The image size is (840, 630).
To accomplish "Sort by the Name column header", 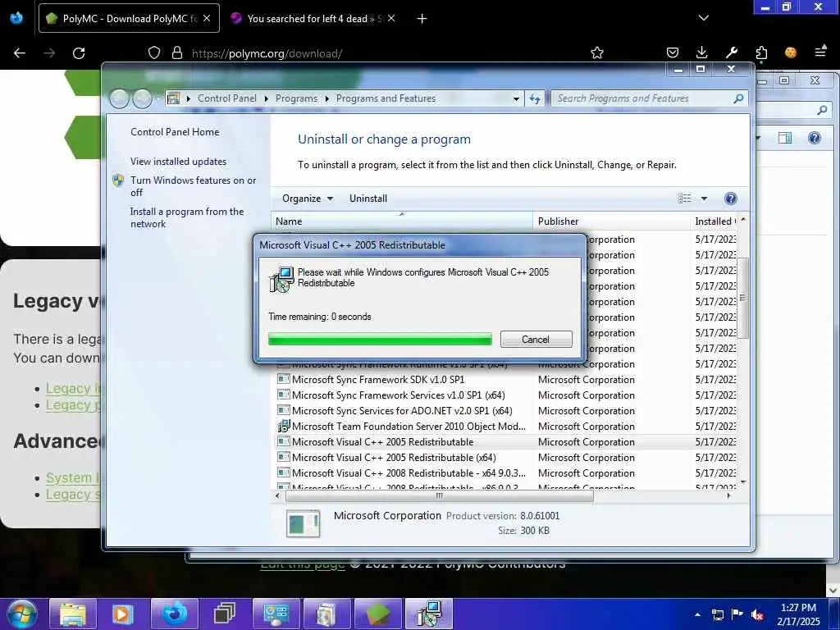I will click(402, 221).
